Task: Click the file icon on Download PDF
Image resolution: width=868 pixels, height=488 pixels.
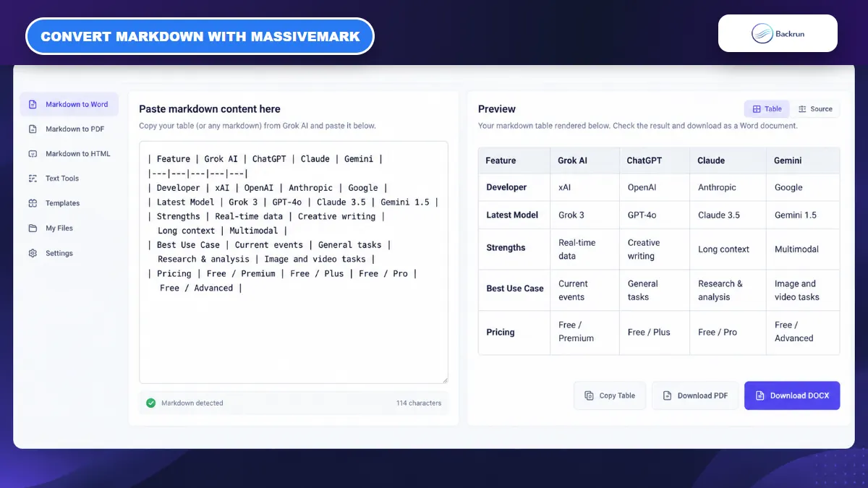Action: 667,395
